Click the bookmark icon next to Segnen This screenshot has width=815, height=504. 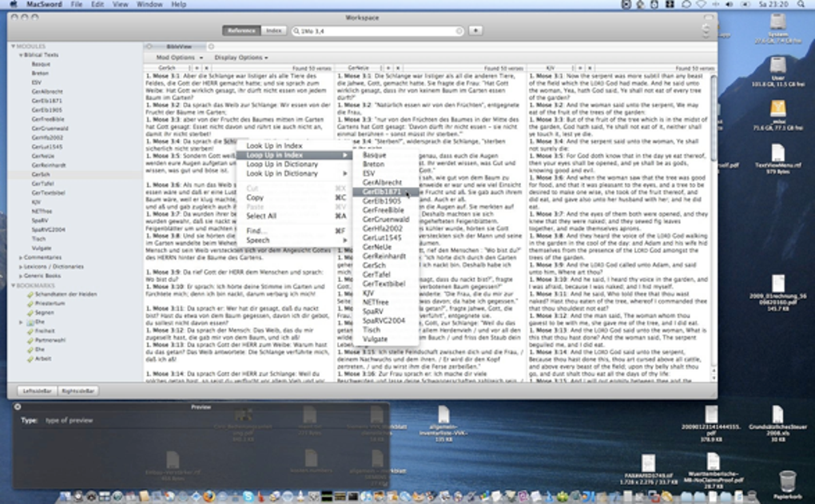(30, 313)
